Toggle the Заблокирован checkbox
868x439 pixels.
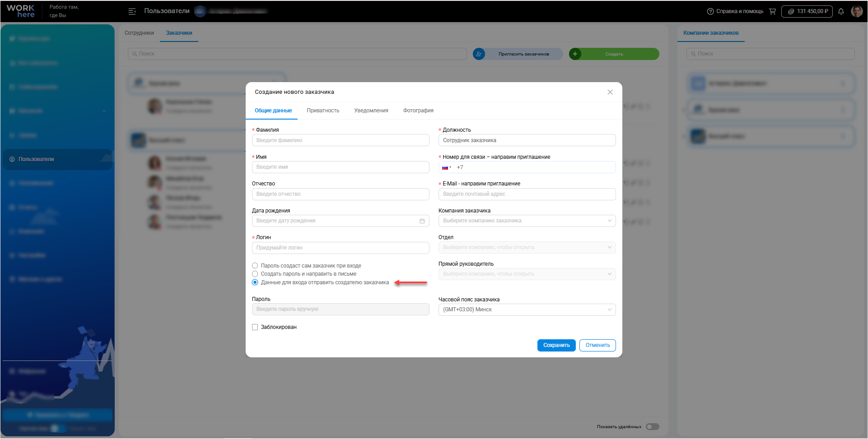point(255,327)
